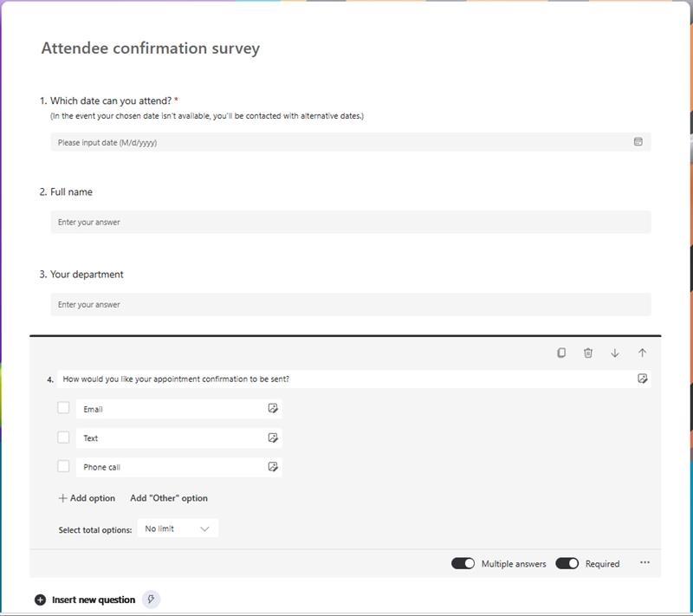Add an image to the Phone call option
Screen dimensions: 693x616
[274, 467]
